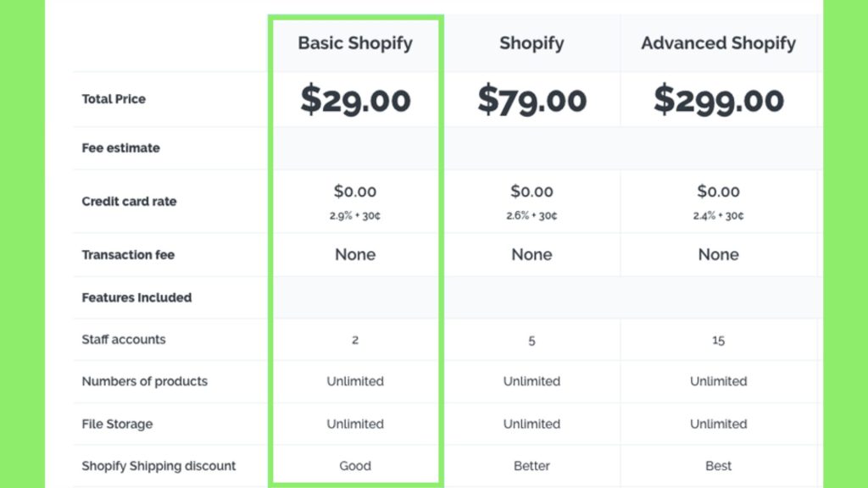The width and height of the screenshot is (868, 488).
Task: Click the 2.9% + 30¢ Basic rate
Action: [355, 216]
